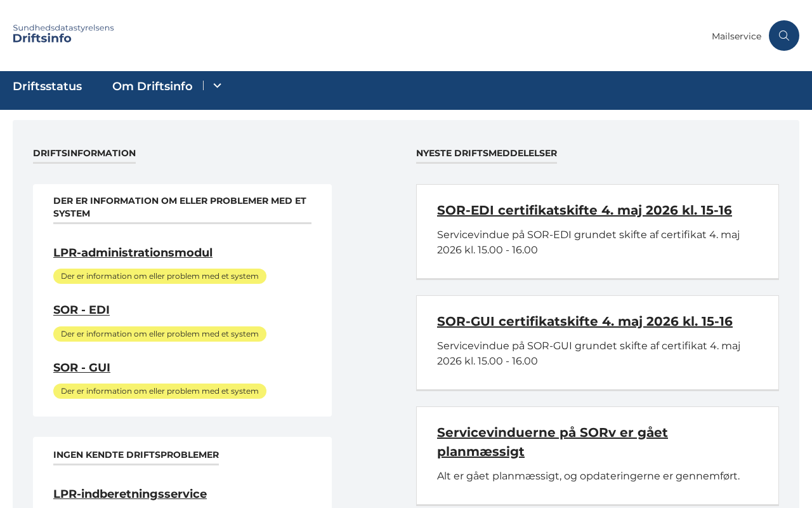Image resolution: width=812 pixels, height=508 pixels.
Task: Open the Om Driftsinfo menu item
Action: pos(152,86)
